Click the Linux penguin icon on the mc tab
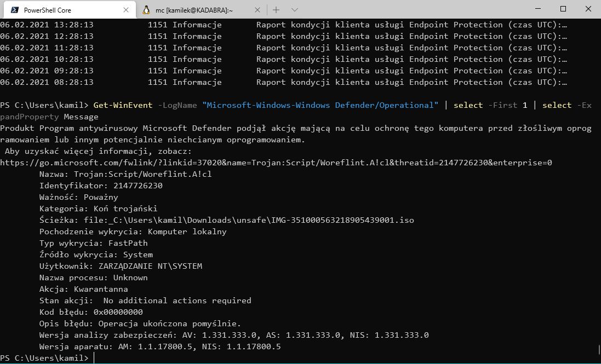This screenshot has width=601, height=364. click(146, 10)
